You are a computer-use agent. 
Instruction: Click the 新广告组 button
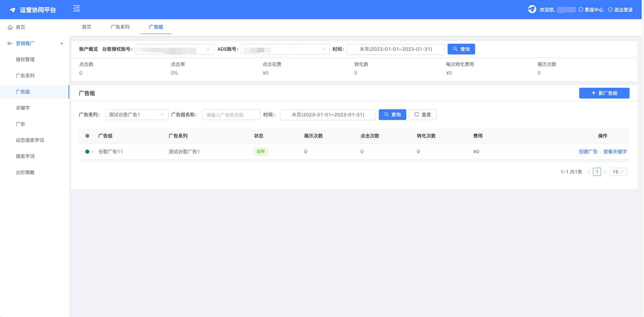(x=604, y=93)
